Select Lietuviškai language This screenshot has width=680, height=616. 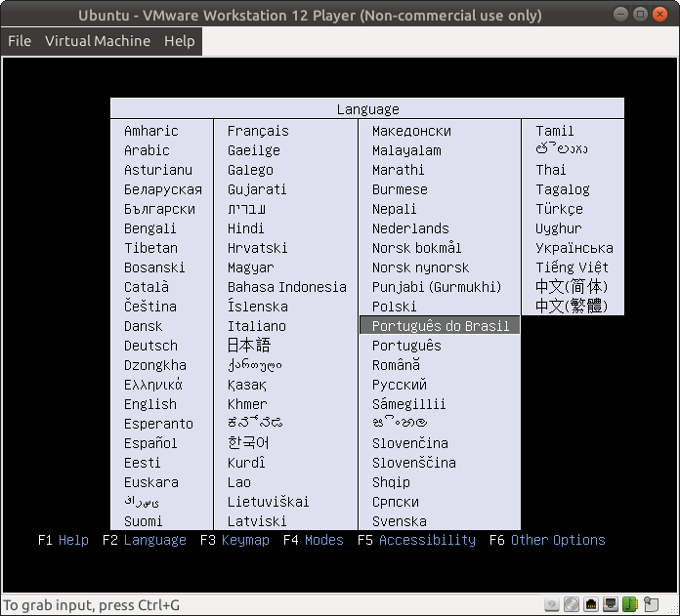268,502
